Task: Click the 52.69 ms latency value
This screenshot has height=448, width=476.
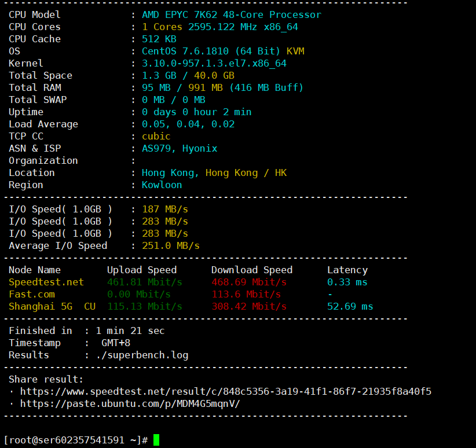Action: (350, 307)
